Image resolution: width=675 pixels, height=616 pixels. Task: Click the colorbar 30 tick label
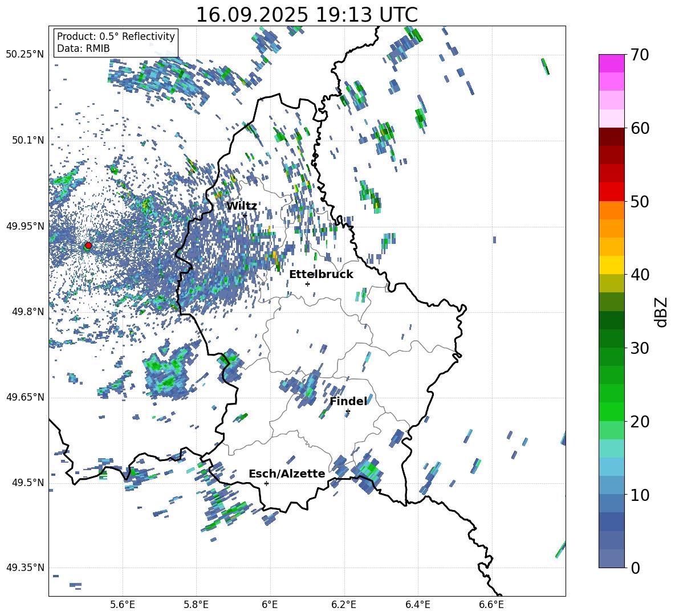(x=640, y=348)
